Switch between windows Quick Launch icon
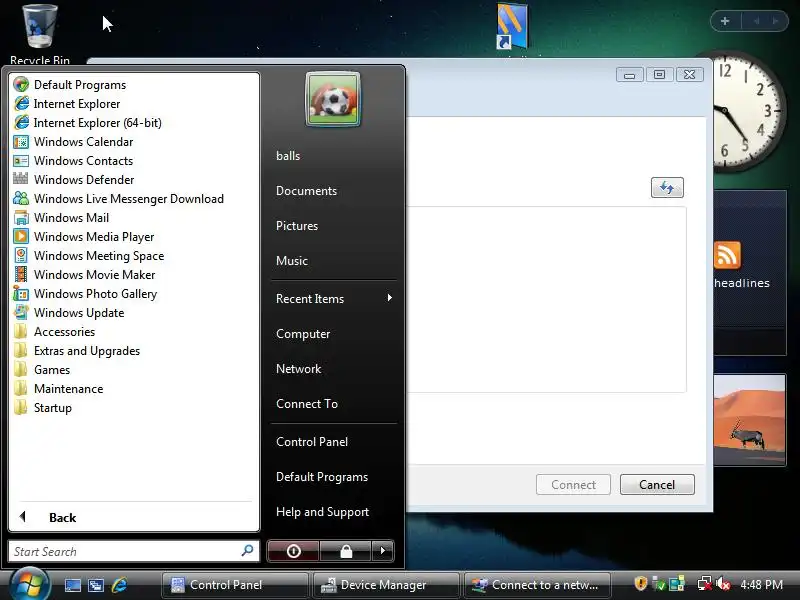Screen dimensions: 800x600 click(95, 585)
